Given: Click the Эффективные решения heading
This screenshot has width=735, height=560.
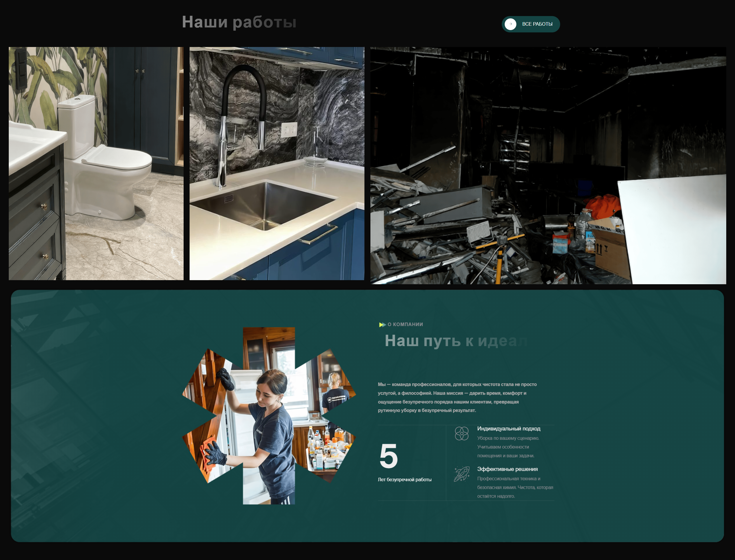Looking at the screenshot, I should coord(507,469).
